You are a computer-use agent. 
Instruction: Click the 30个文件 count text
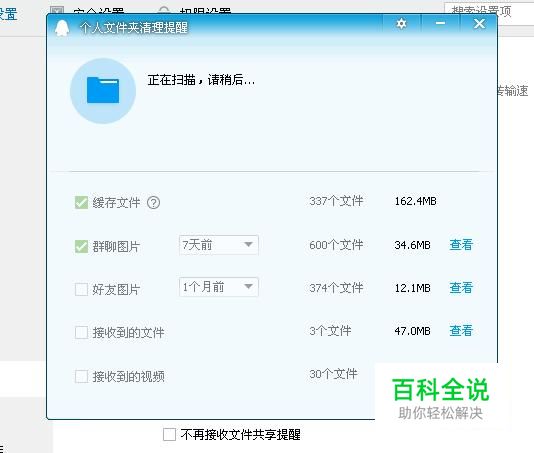click(x=333, y=374)
